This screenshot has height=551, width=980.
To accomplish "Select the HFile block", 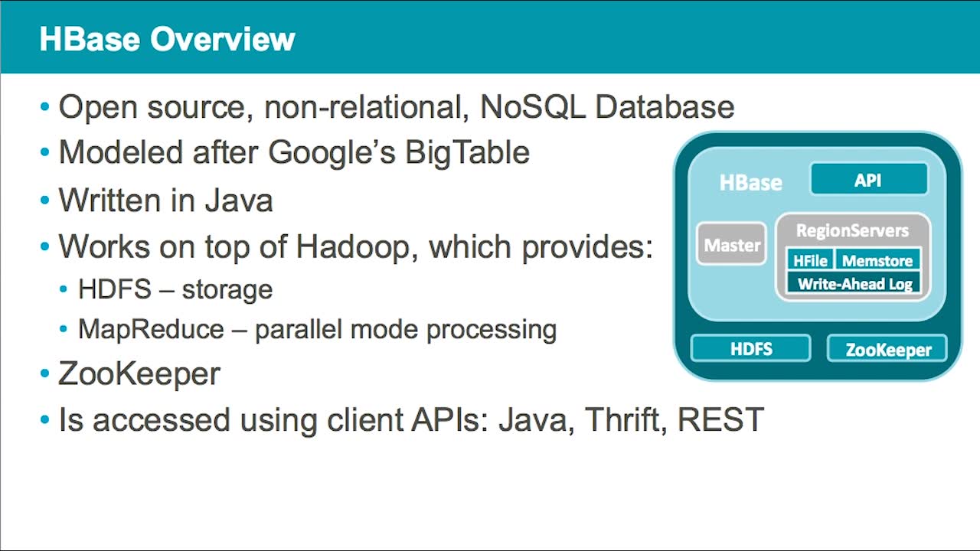I will (x=809, y=260).
